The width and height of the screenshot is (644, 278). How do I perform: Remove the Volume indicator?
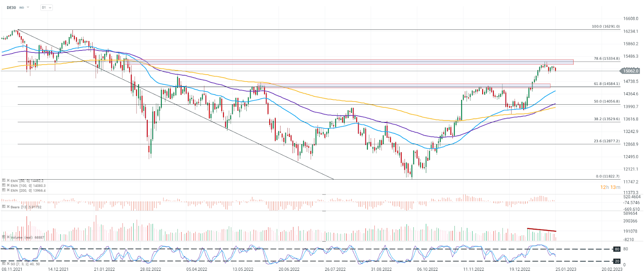(8, 237)
